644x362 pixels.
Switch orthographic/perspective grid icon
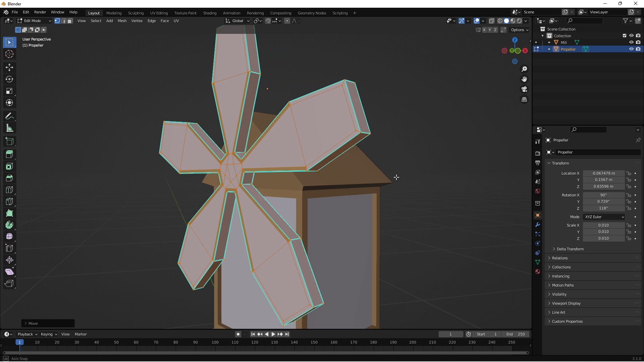pos(524,100)
